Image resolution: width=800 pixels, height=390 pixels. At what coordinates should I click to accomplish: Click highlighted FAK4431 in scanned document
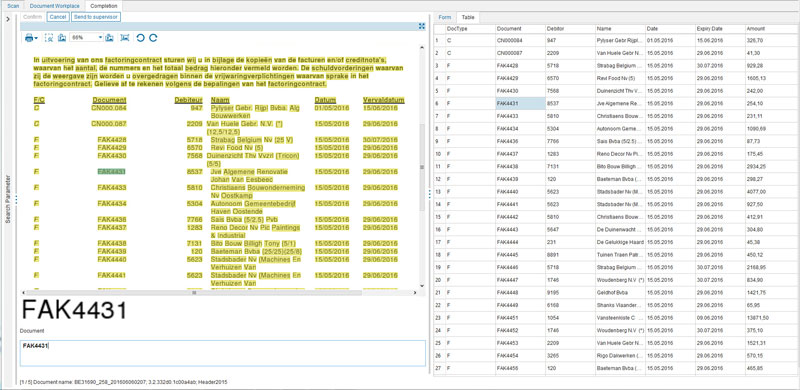point(112,172)
